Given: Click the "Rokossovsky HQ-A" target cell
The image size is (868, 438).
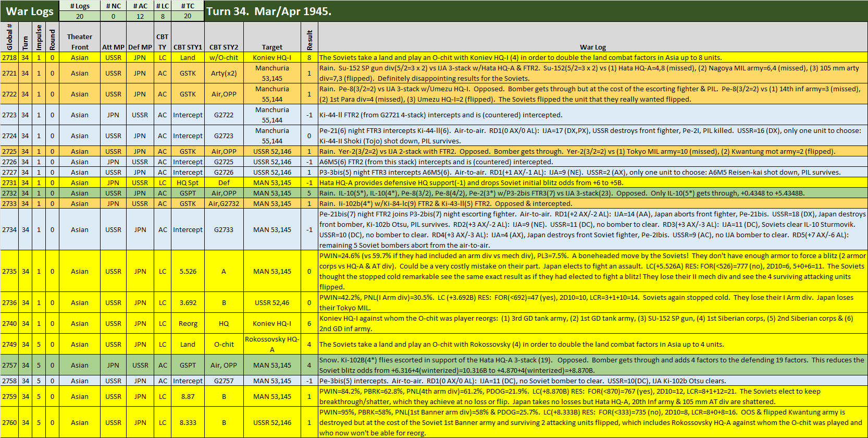Looking at the screenshot, I should pyautogui.click(x=272, y=344).
